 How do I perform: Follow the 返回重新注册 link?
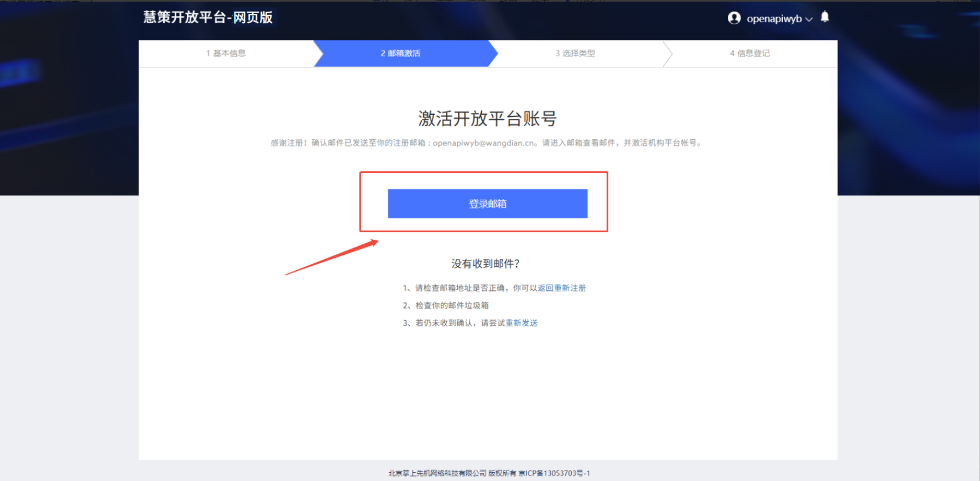[562, 288]
